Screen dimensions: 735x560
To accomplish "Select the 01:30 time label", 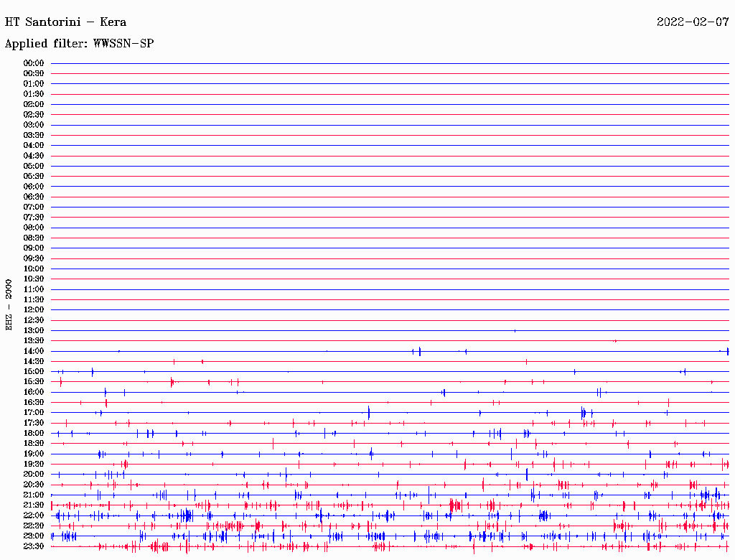I will click(33, 94).
